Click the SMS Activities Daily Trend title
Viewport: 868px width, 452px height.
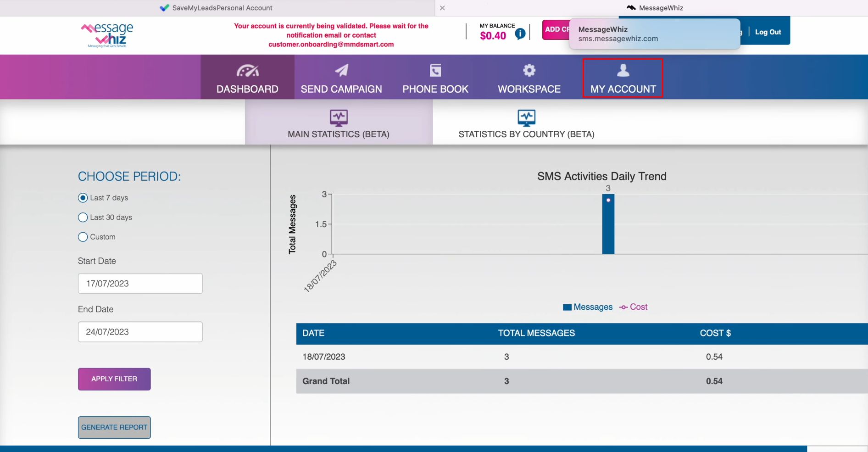click(602, 176)
